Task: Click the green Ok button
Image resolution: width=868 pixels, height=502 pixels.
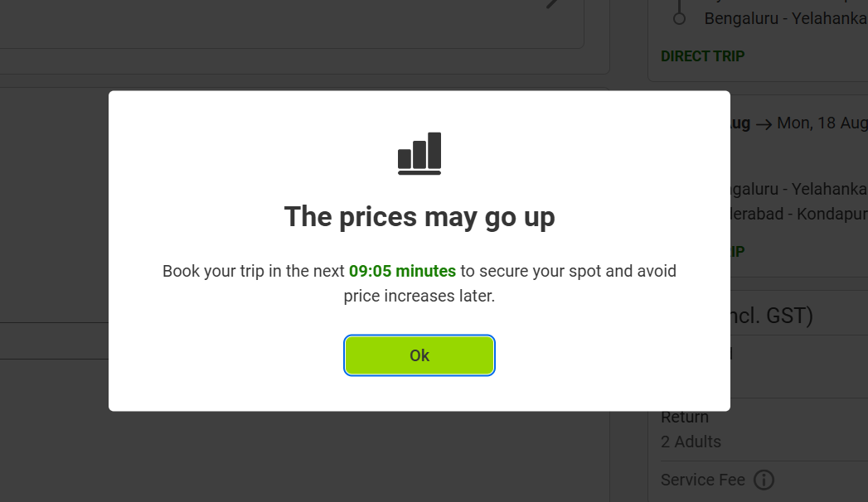Action: pos(419,355)
